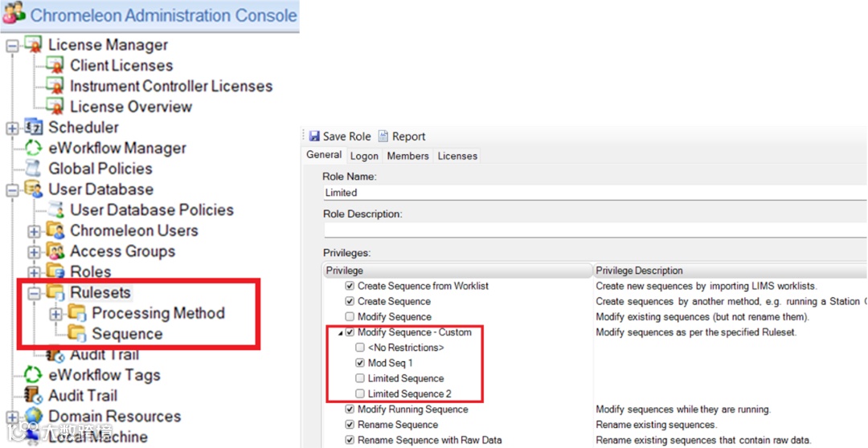The height and width of the screenshot is (448, 868).
Task: Select User Database Policies in the tree
Action: (152, 210)
